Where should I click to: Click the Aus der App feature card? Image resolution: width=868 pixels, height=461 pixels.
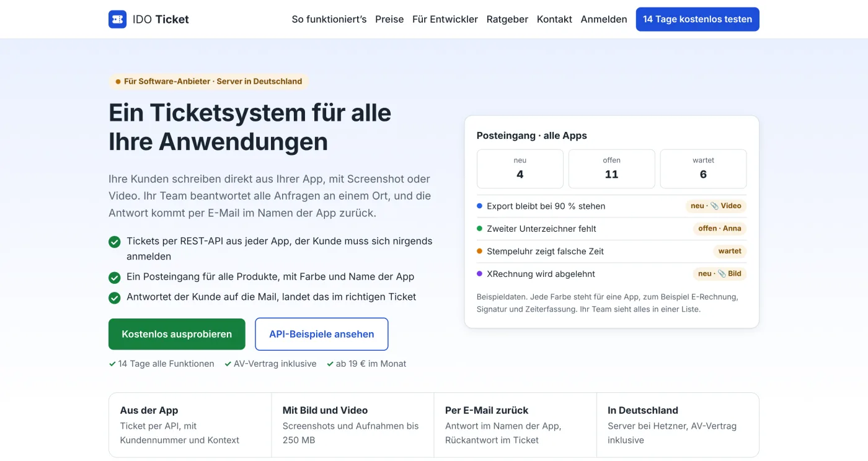pyautogui.click(x=190, y=425)
